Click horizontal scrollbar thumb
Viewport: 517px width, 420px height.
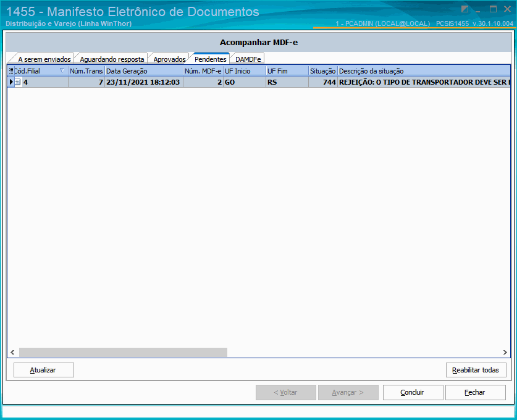pos(123,352)
